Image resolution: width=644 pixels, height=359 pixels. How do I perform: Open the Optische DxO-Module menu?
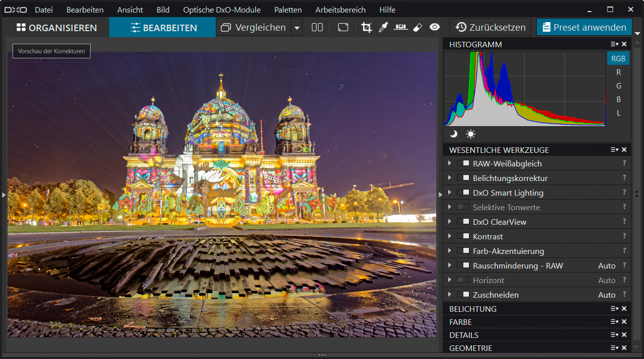coord(222,10)
